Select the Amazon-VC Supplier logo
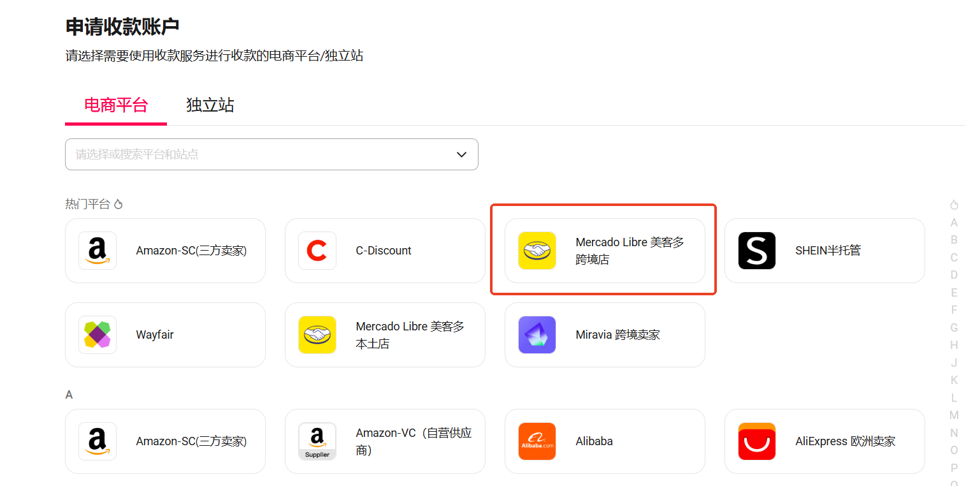This screenshot has width=980, height=486. (317, 441)
